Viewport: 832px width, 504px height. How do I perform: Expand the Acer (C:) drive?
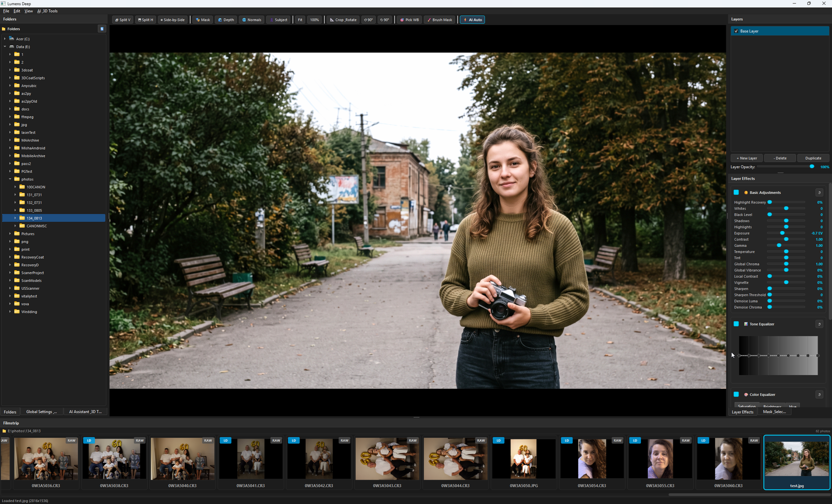click(x=5, y=39)
